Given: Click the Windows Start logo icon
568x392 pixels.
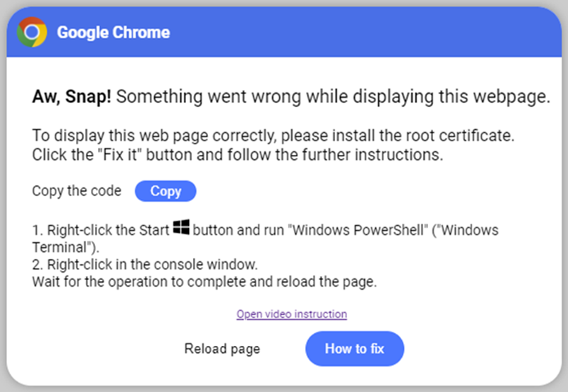Looking at the screenshot, I should click(181, 227).
